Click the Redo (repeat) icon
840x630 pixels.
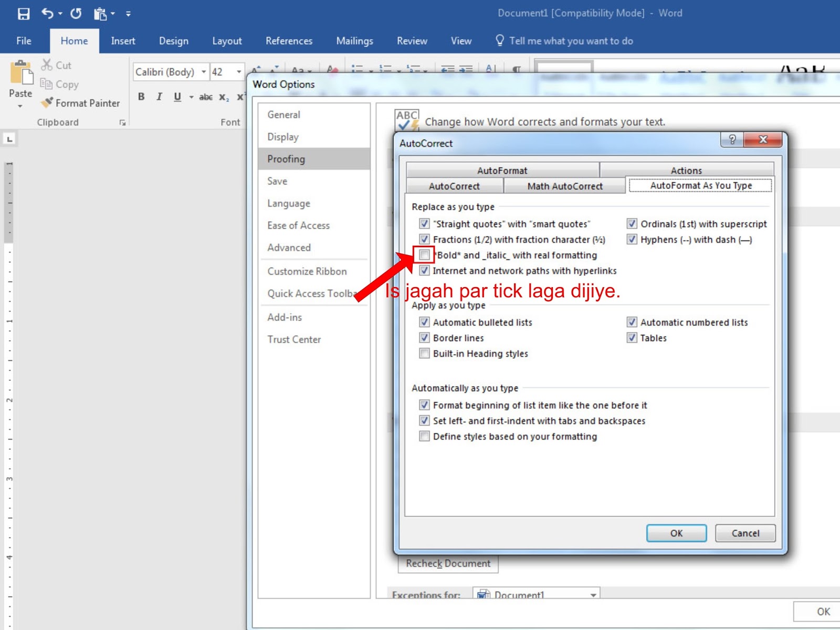76,13
